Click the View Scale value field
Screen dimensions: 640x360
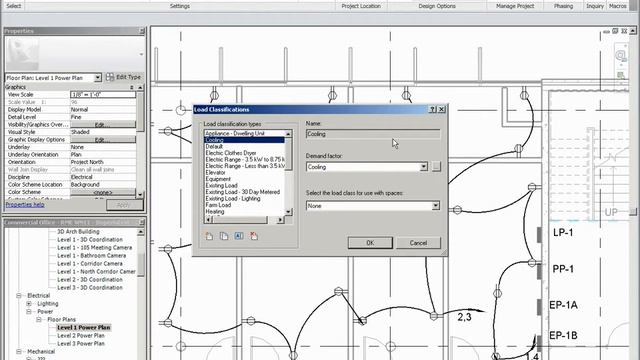[103, 94]
